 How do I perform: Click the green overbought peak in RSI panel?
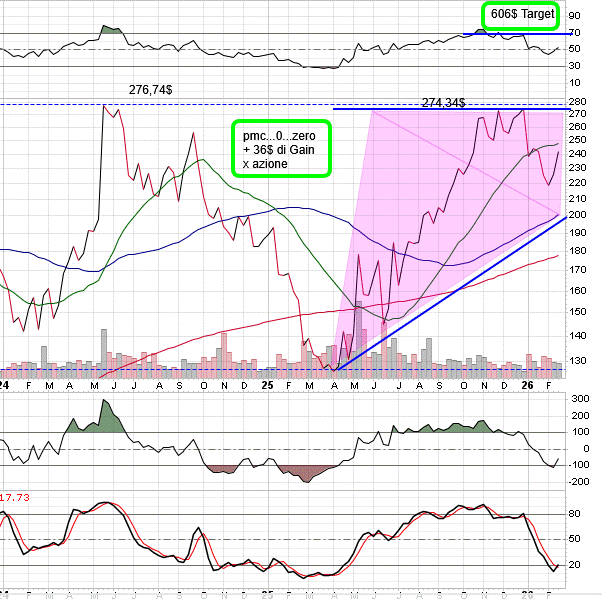[112, 30]
